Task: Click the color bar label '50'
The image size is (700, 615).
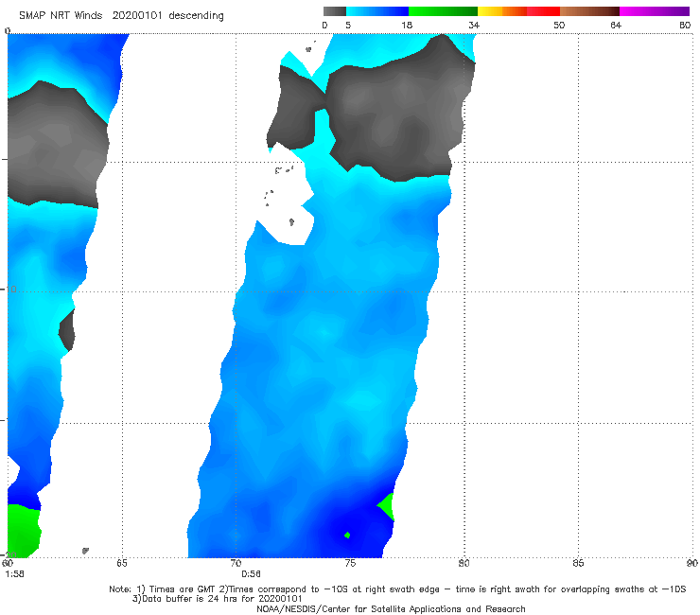Action: click(559, 25)
